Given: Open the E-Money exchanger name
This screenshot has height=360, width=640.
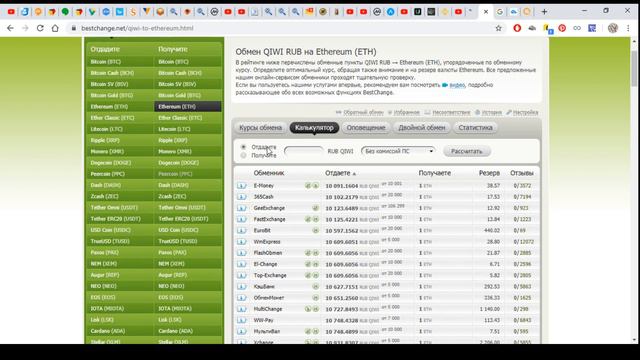Looking at the screenshot, I should [x=264, y=186].
